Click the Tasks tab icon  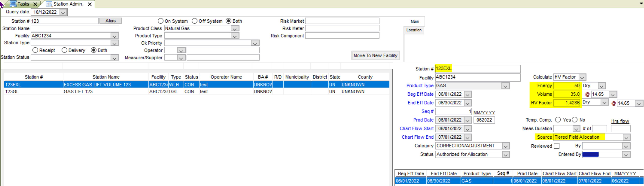13,4
